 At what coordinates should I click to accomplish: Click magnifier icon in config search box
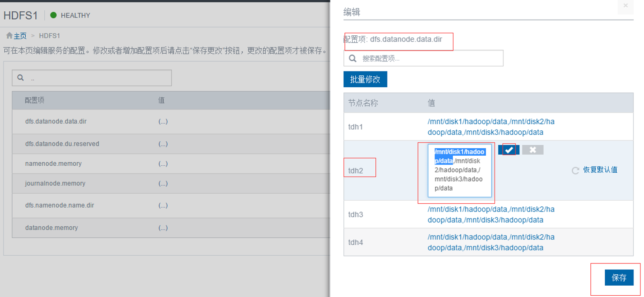tap(353, 58)
